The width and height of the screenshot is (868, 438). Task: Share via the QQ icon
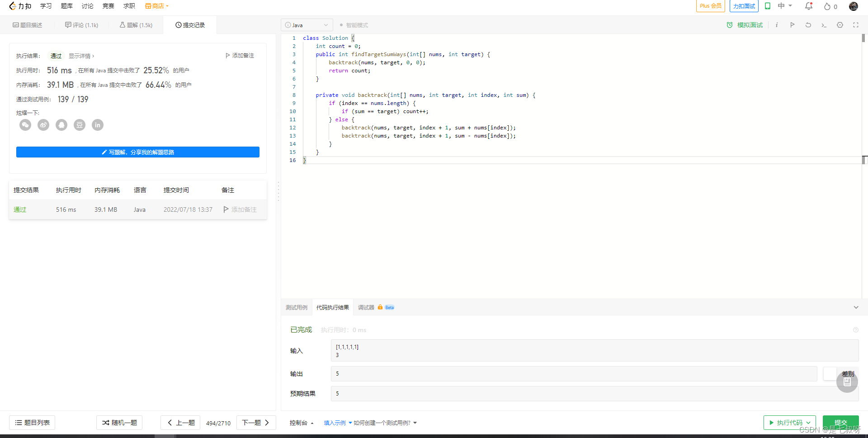[61, 125]
